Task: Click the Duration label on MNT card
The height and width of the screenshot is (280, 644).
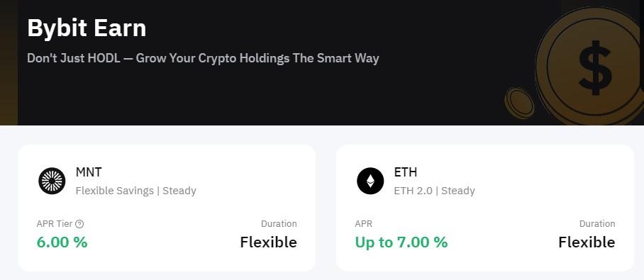Action: pyautogui.click(x=279, y=224)
